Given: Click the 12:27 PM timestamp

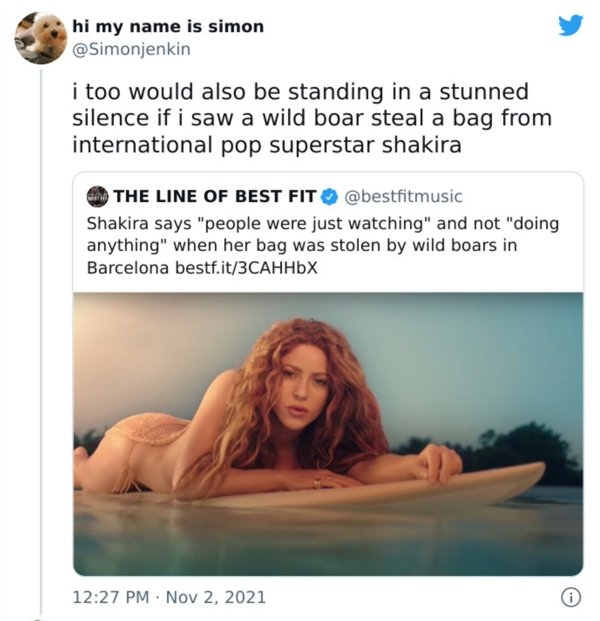Looking at the screenshot, I should pos(109,597).
